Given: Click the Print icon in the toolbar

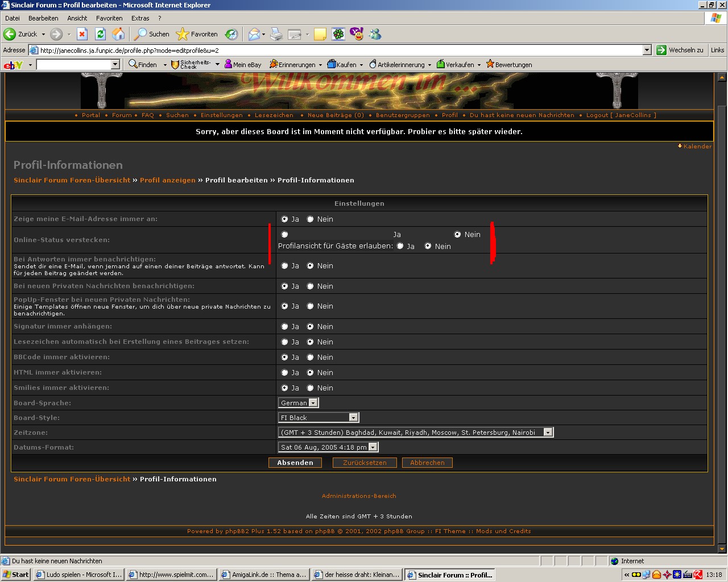Looking at the screenshot, I should pyautogui.click(x=276, y=34).
